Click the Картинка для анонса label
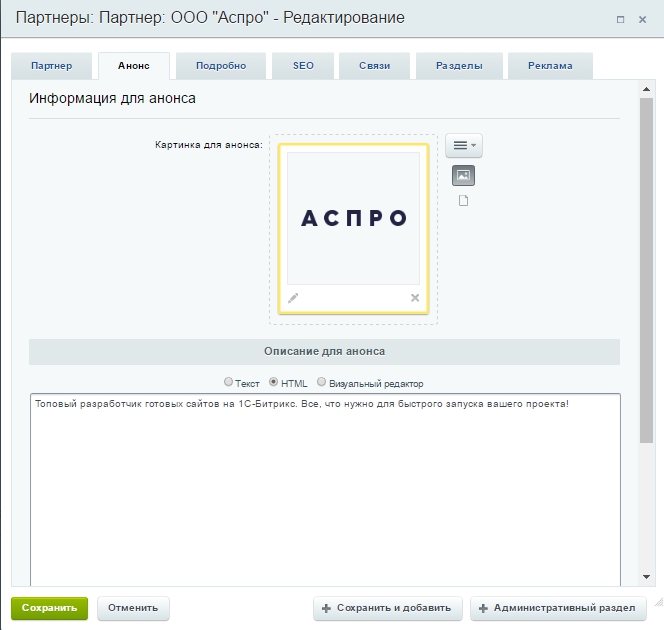664x630 pixels. click(x=209, y=145)
